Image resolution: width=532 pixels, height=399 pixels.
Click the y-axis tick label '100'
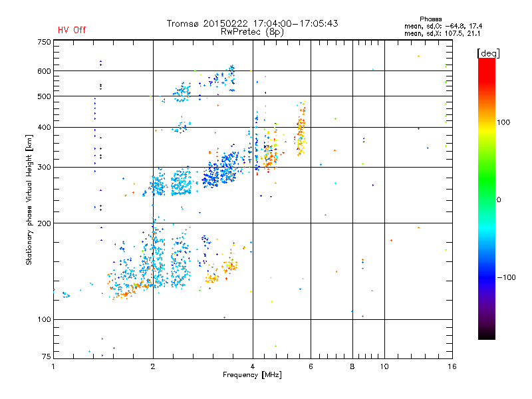coord(44,320)
